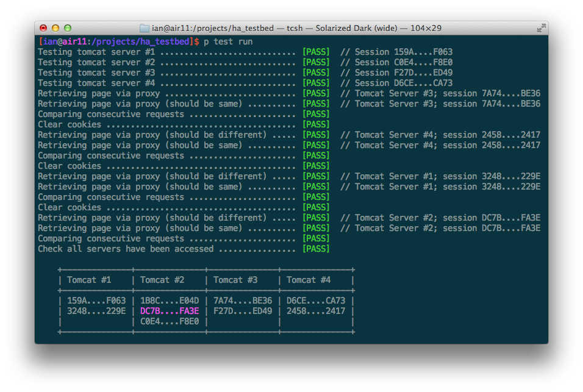Viewport: 583px width, 392px height.
Task: Close the terminal window with red button
Action: click(43, 28)
